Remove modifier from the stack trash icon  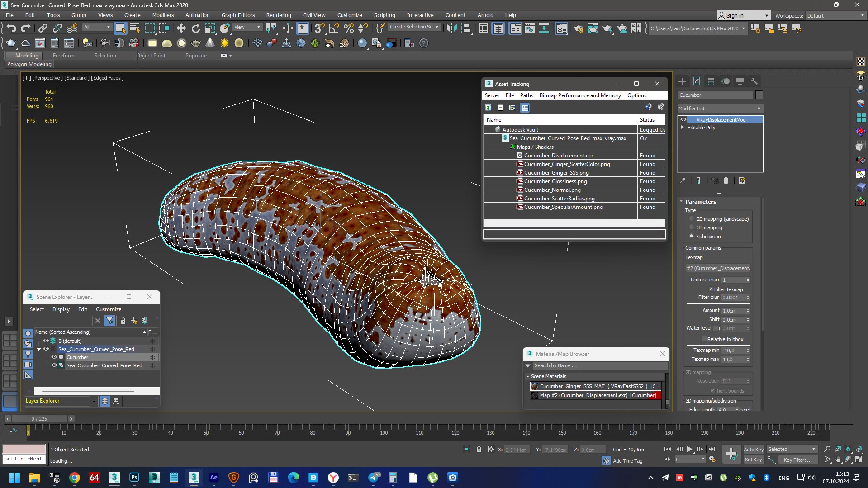tap(726, 180)
